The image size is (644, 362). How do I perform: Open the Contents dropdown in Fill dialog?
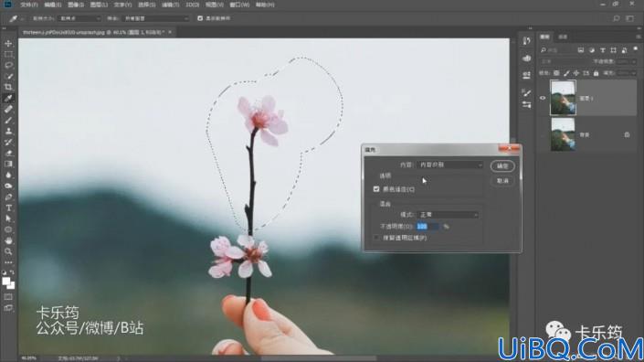(x=450, y=165)
